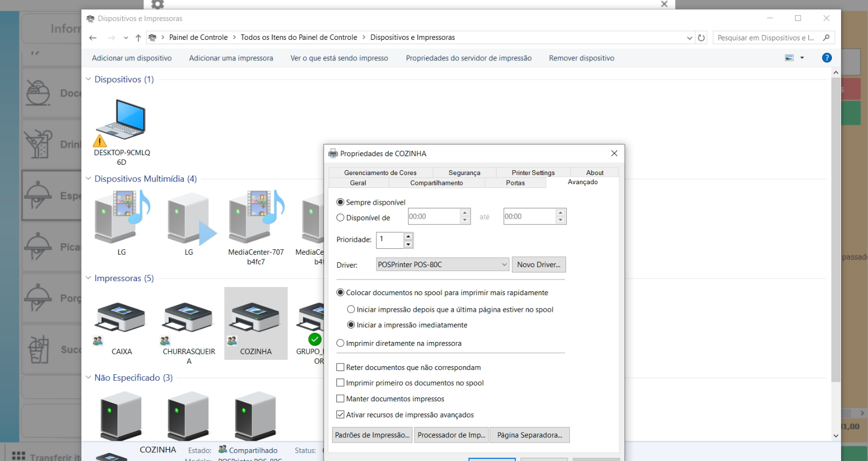Collapse the Dispositivos Multimídia group

click(88, 179)
